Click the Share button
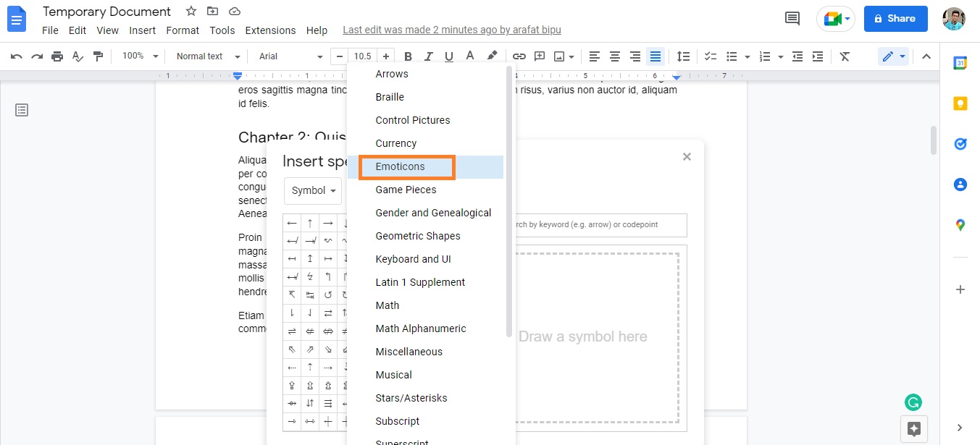 click(x=895, y=19)
